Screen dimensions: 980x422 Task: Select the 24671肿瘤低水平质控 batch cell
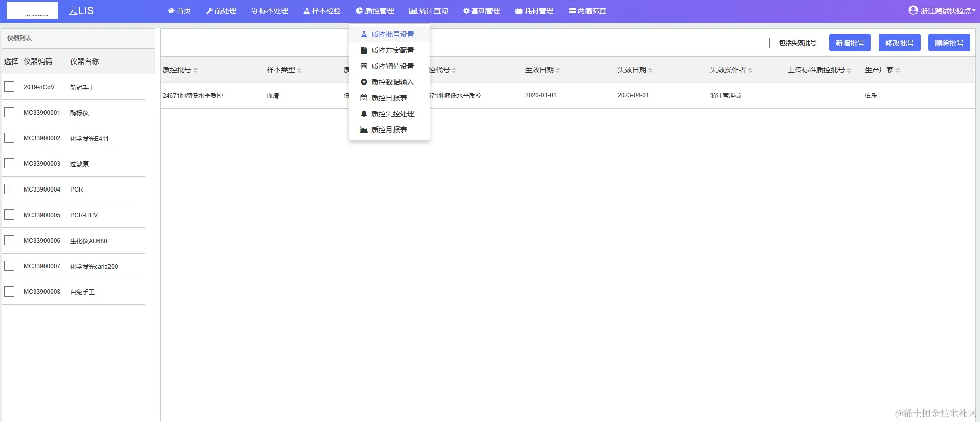[x=193, y=96]
